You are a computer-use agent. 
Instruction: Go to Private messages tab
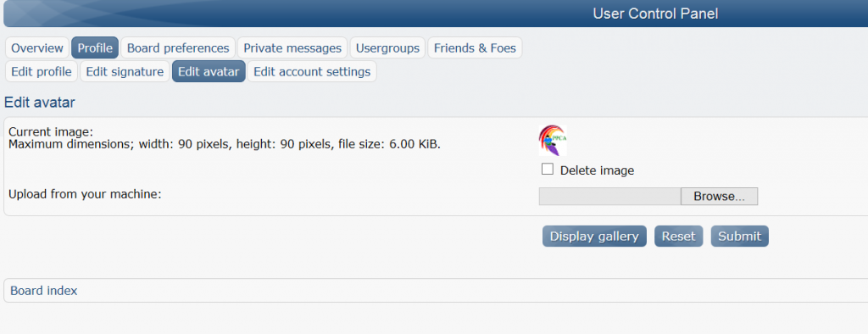pyautogui.click(x=292, y=48)
